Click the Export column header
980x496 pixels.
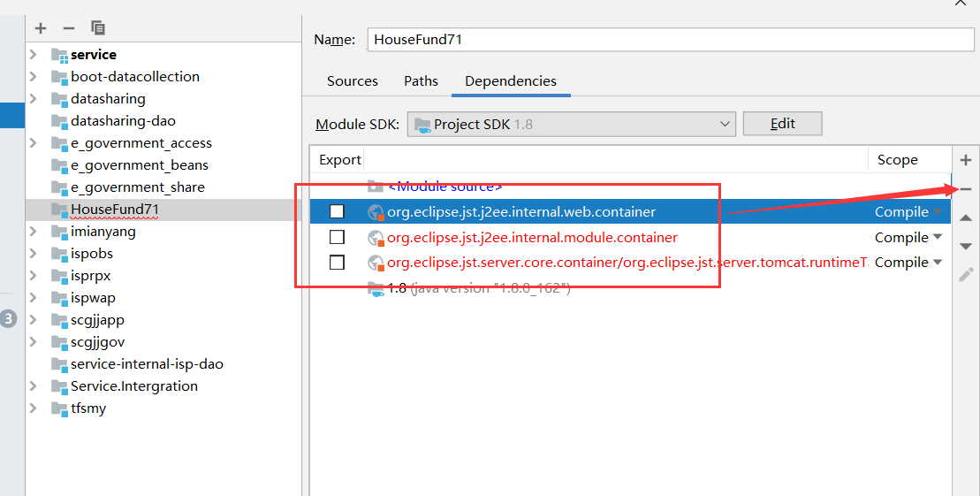[340, 160]
